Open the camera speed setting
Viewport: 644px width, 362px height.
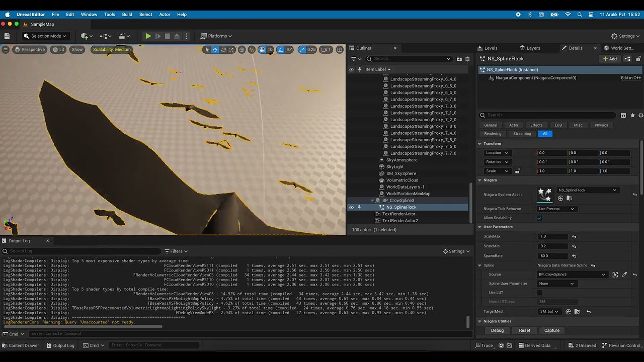pos(327,49)
